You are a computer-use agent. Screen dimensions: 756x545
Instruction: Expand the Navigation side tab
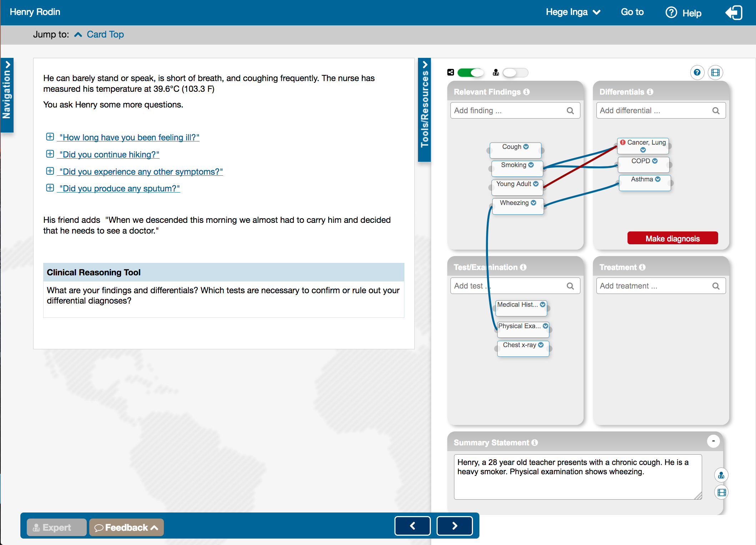click(7, 95)
